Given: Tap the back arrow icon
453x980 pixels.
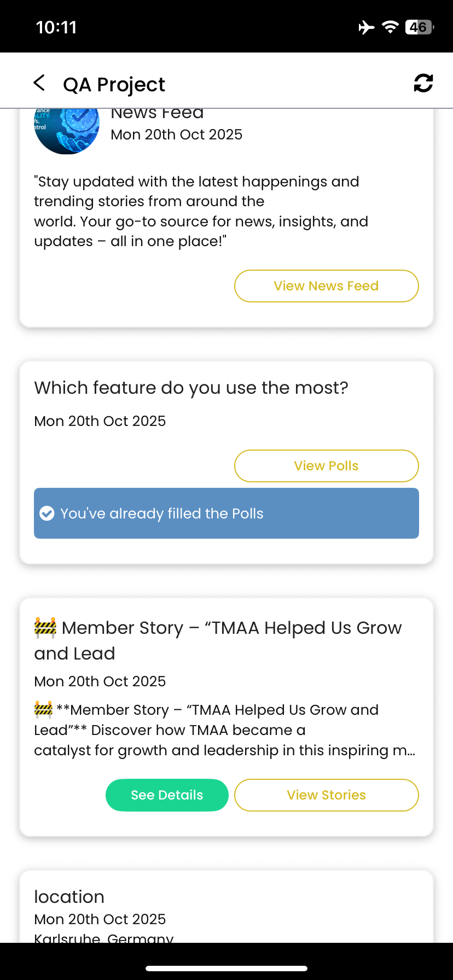Looking at the screenshot, I should point(39,83).
